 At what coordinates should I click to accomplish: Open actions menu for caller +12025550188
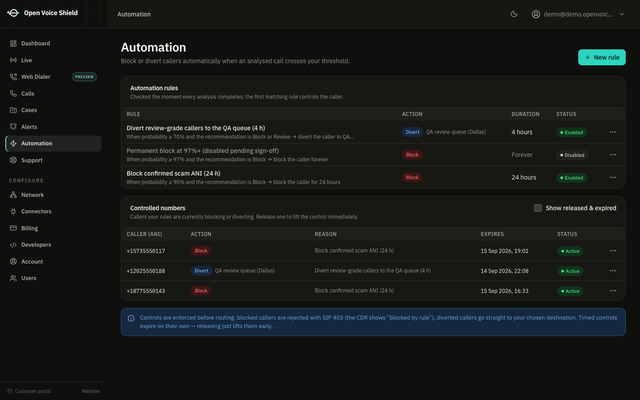[x=613, y=271]
